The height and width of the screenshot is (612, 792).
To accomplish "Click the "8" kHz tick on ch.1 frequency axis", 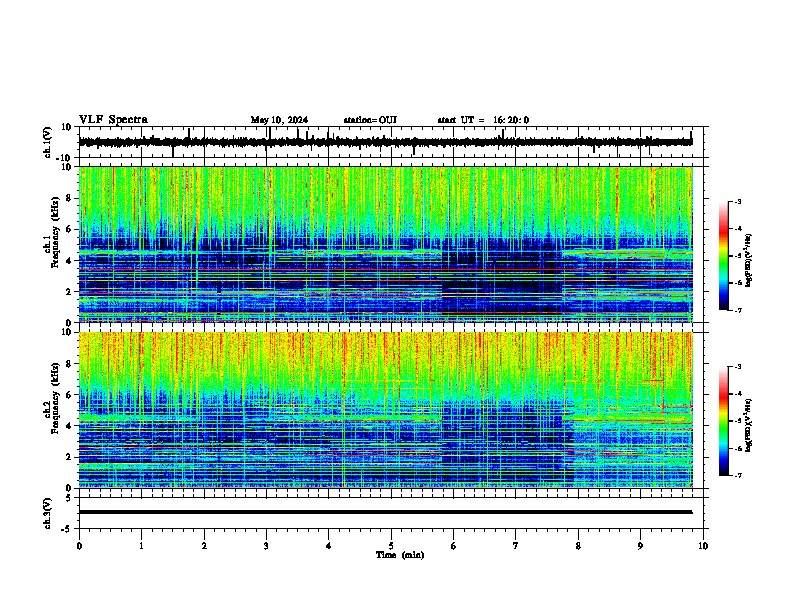I will pos(69,198).
